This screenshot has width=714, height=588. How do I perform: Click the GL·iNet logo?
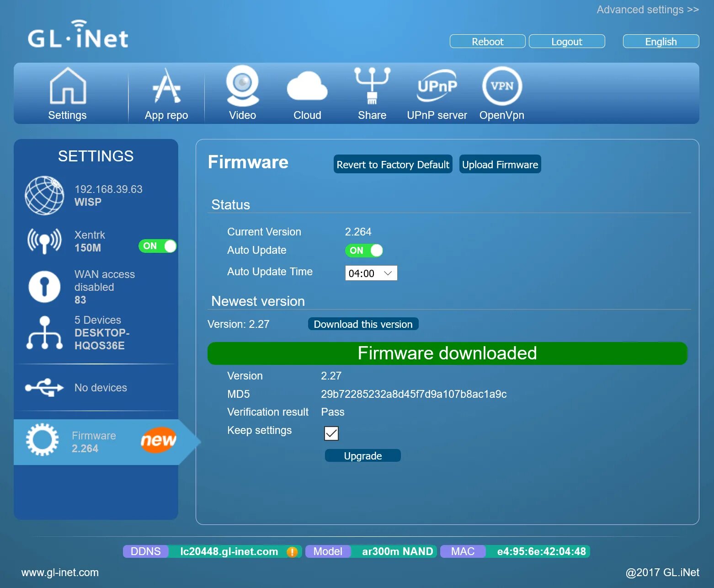[x=78, y=34]
